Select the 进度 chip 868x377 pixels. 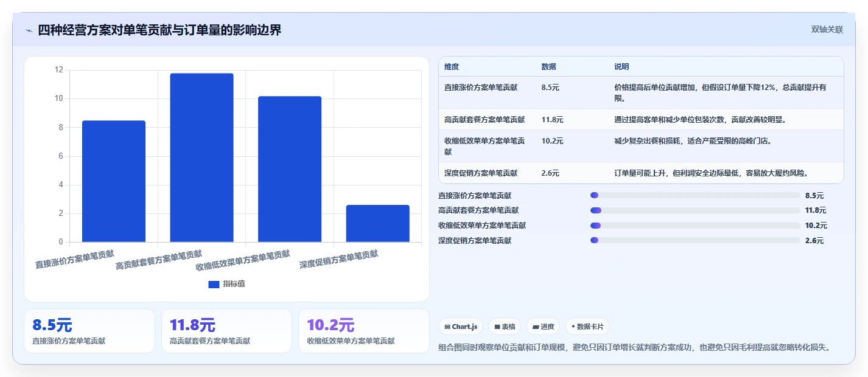543,327
